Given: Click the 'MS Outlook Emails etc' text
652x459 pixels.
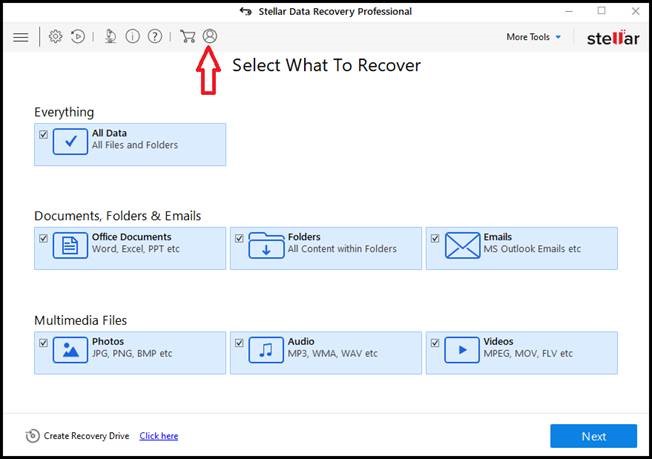Looking at the screenshot, I should (x=532, y=249).
